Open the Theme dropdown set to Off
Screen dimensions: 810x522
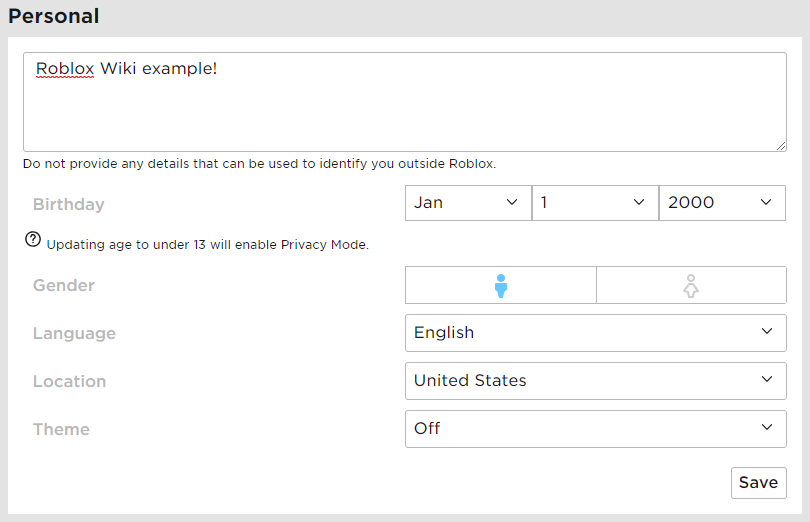point(595,429)
